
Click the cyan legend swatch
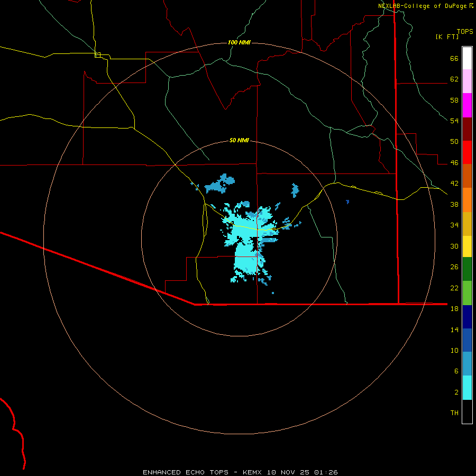pos(467,387)
